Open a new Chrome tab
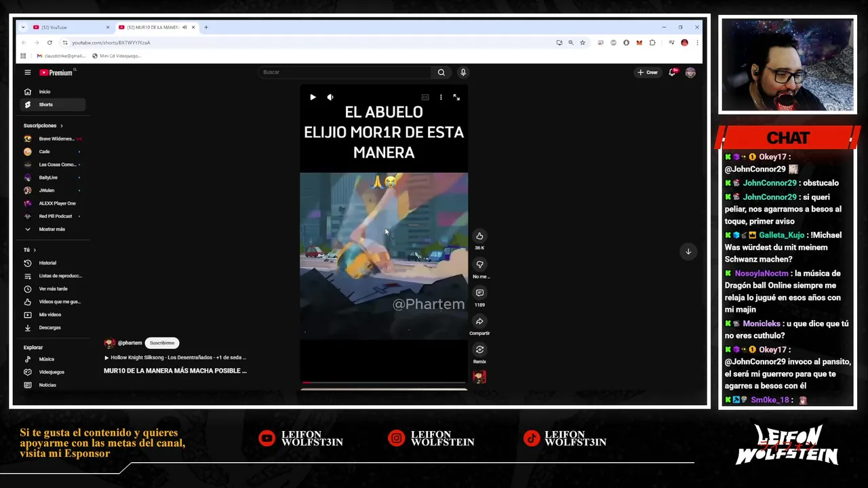The image size is (868, 488). pos(206,27)
